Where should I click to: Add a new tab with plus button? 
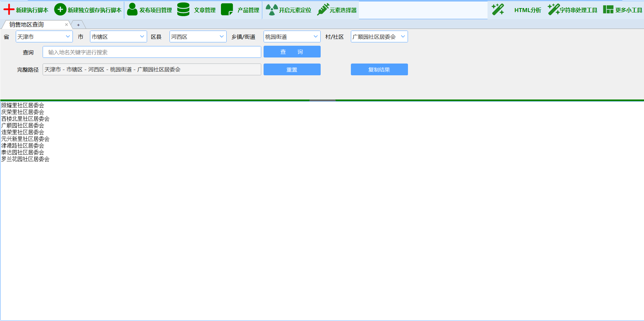(x=78, y=25)
